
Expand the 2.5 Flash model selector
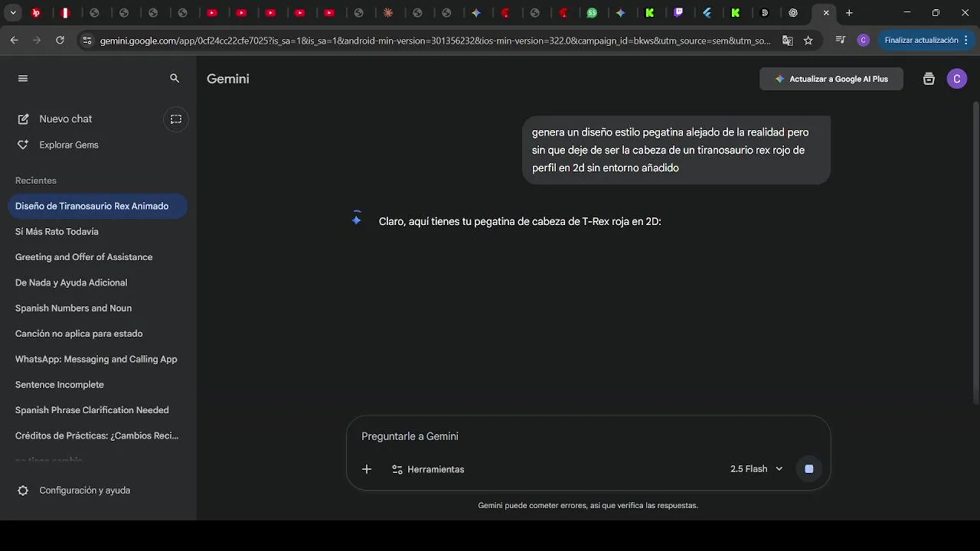tap(756, 469)
